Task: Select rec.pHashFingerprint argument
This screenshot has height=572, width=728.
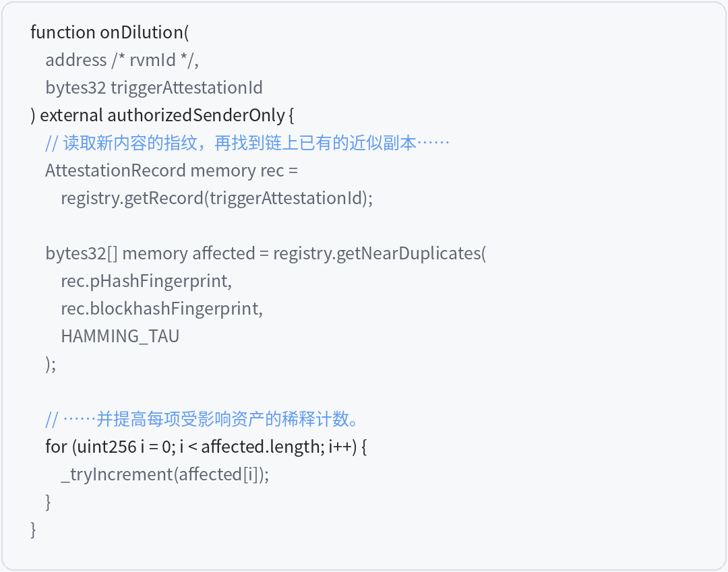Action: [x=146, y=281]
